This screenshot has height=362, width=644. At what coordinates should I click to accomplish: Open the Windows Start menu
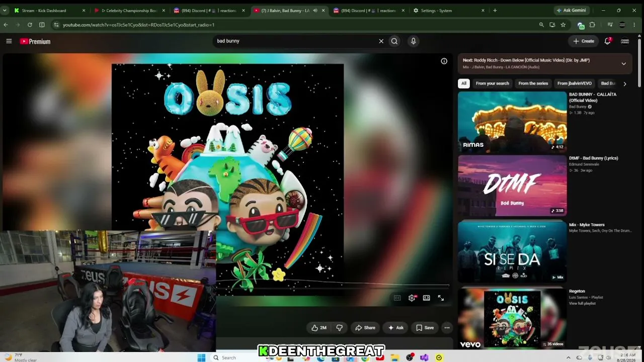[201, 357]
